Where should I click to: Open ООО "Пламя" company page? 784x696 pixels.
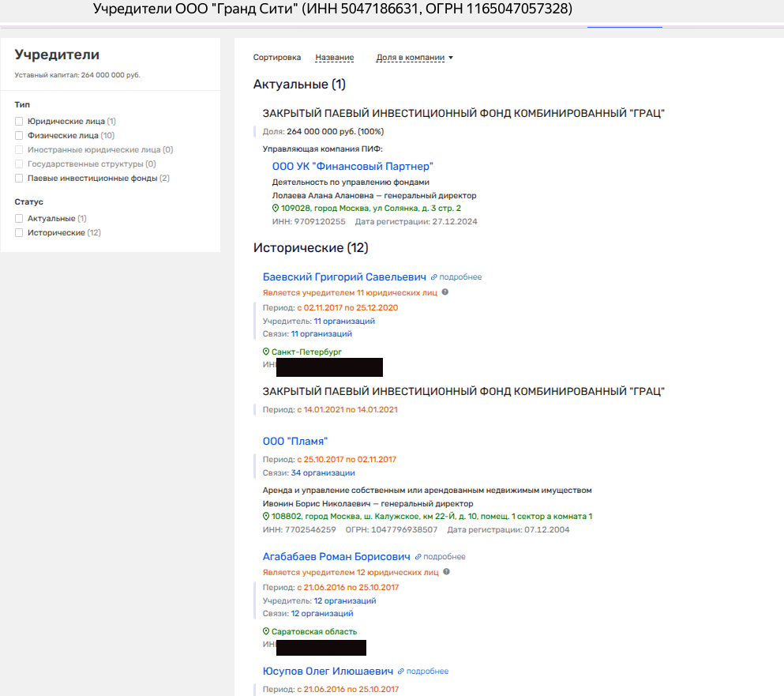pyautogui.click(x=294, y=442)
